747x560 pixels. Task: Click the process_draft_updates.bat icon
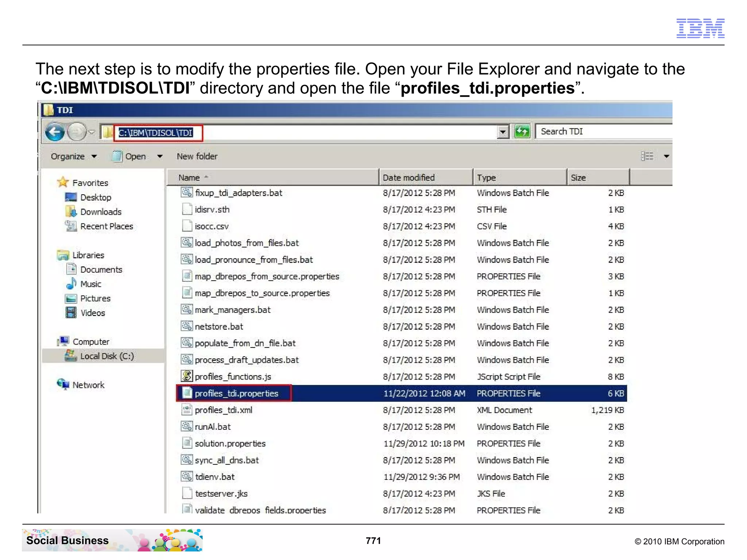187,359
